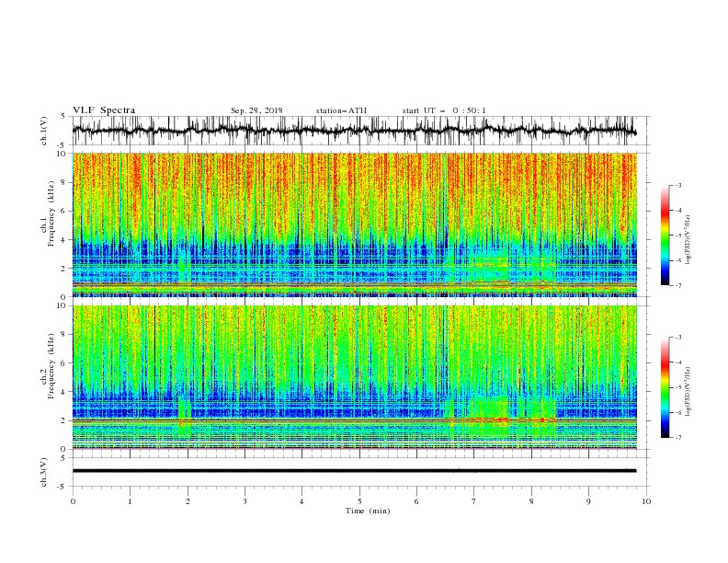This screenshot has height=563, width=728.
Task: Click the time axis tick label "5"
Action: pyautogui.click(x=359, y=501)
